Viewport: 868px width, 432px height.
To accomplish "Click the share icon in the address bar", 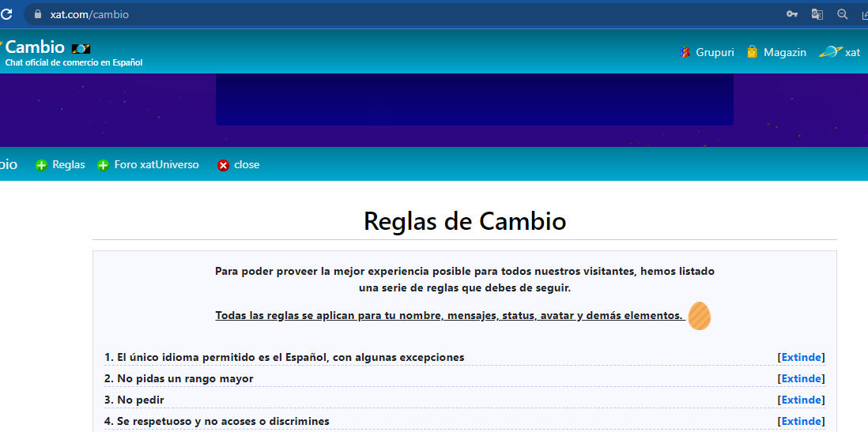I will pos(865,14).
